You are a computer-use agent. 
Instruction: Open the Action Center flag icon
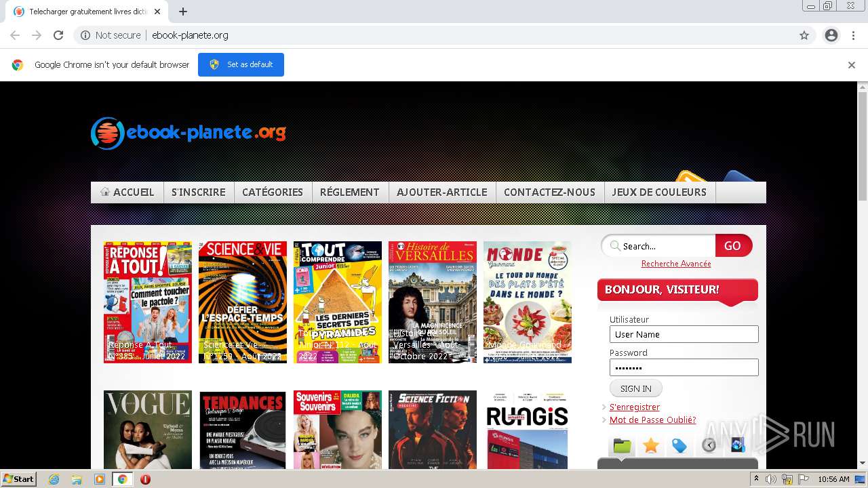[803, 479]
